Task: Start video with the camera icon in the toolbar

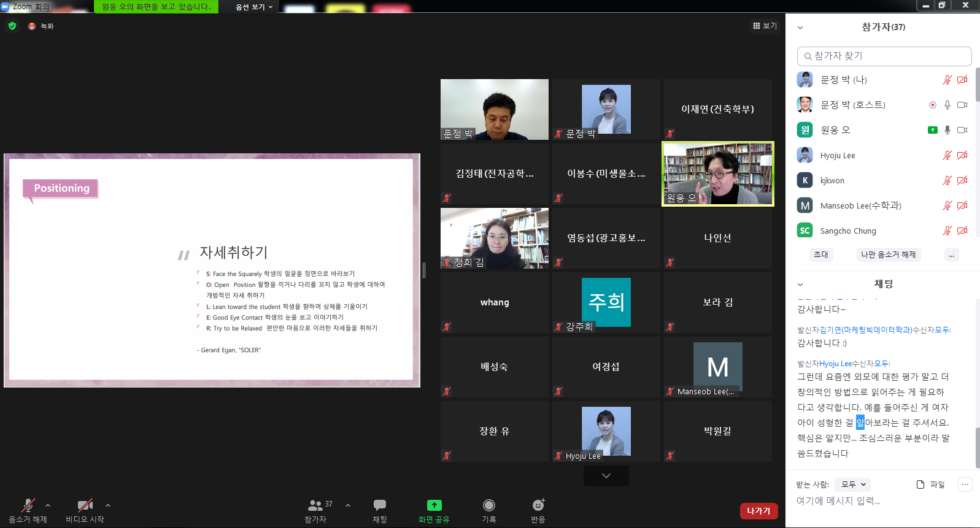Action: (85, 505)
